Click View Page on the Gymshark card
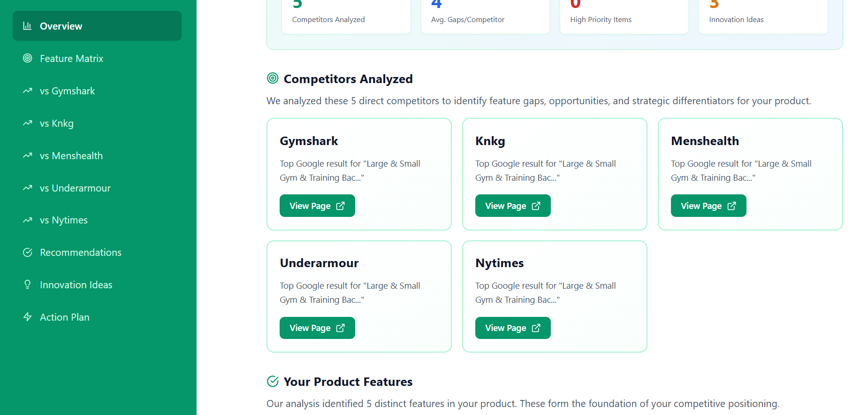This screenshot has width=868, height=415. click(x=317, y=205)
